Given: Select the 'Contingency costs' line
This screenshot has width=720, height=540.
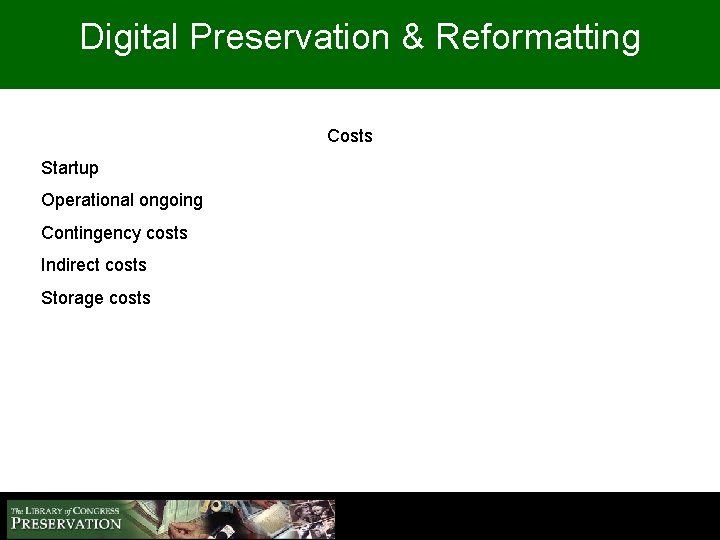Looking at the screenshot, I should (x=114, y=233).
